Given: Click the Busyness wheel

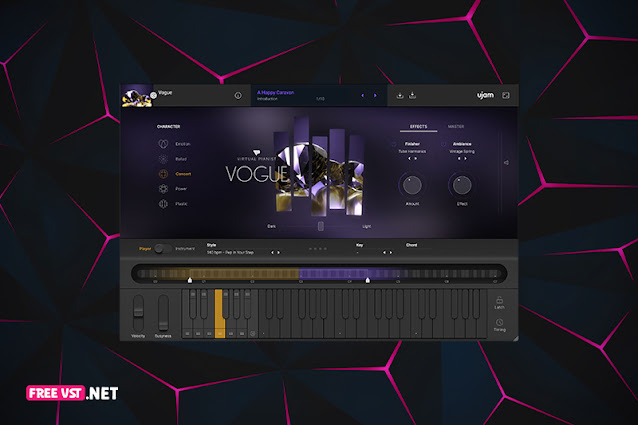Looking at the screenshot, I should 163,312.
